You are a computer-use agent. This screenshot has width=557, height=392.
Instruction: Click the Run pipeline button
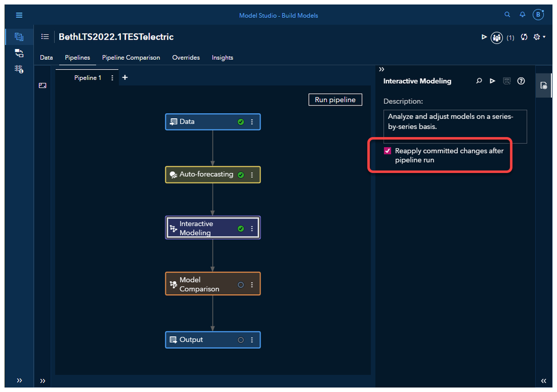[335, 100]
